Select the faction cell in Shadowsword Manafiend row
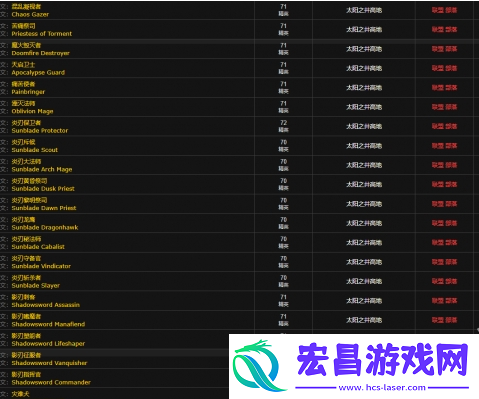Image resolution: width=479 pixels, height=399 pixels. coord(444,320)
